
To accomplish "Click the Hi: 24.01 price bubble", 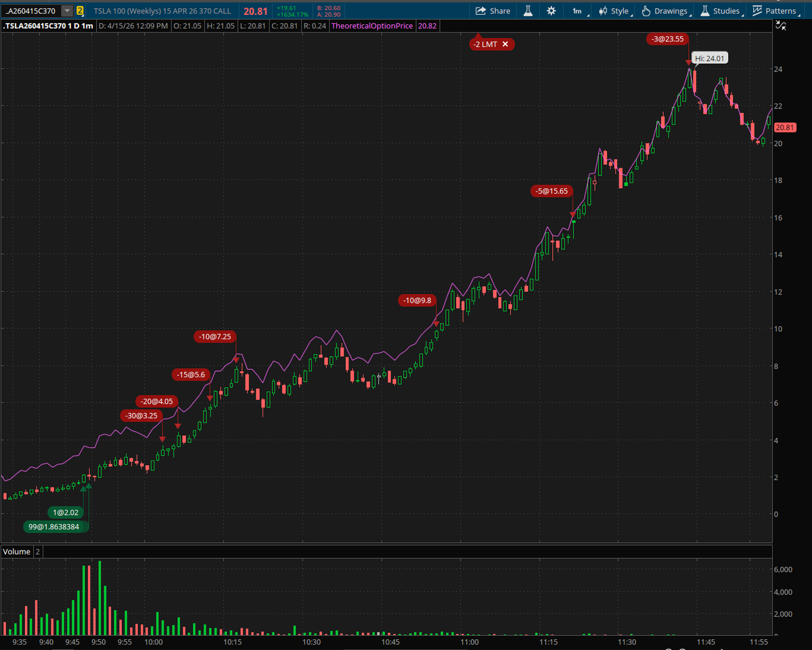I will 710,58.
